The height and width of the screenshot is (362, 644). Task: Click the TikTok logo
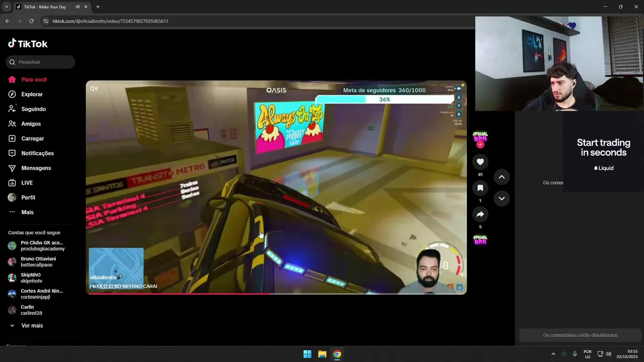pyautogui.click(x=28, y=44)
